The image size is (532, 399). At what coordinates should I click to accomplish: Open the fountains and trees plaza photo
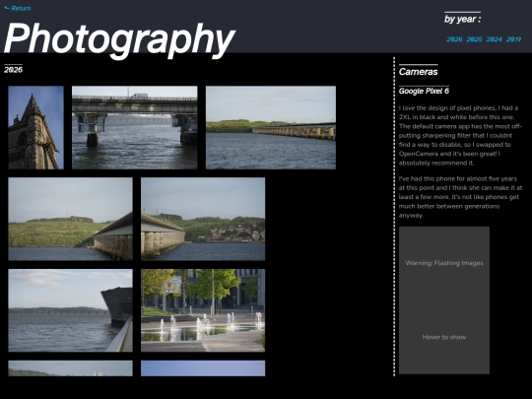[x=203, y=310]
